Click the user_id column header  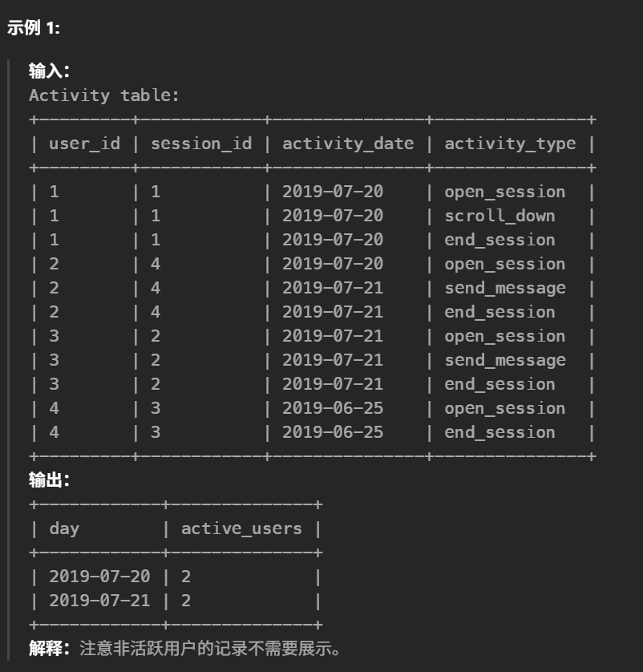pyautogui.click(x=84, y=144)
